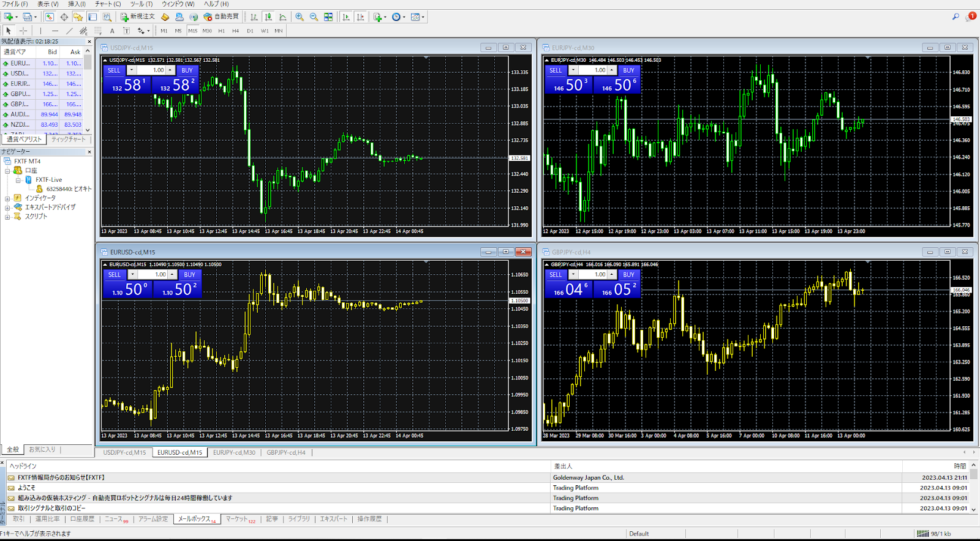The height and width of the screenshot is (541, 980).
Task: Click the zoom out magnifier icon
Action: tap(314, 17)
